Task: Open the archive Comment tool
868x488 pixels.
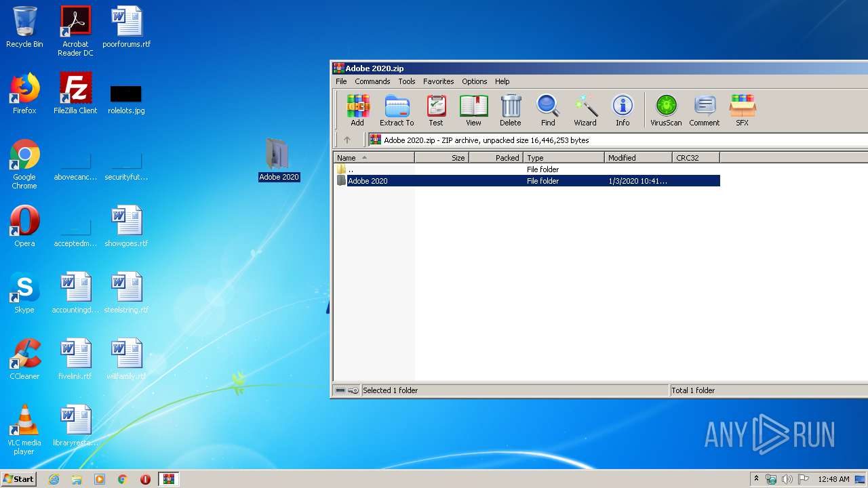Action: pos(705,110)
